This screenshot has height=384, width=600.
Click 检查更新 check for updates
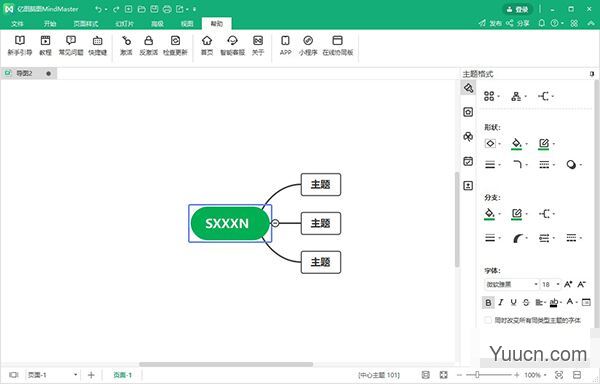(x=175, y=46)
